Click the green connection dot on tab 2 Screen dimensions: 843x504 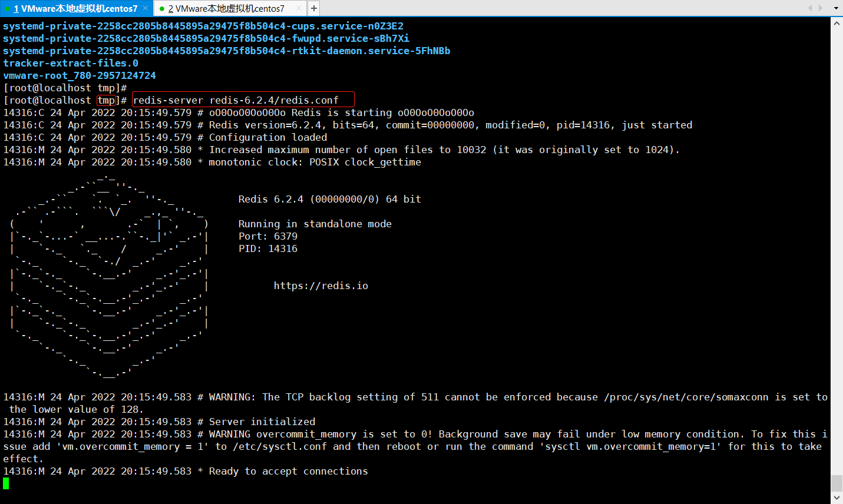(161, 9)
